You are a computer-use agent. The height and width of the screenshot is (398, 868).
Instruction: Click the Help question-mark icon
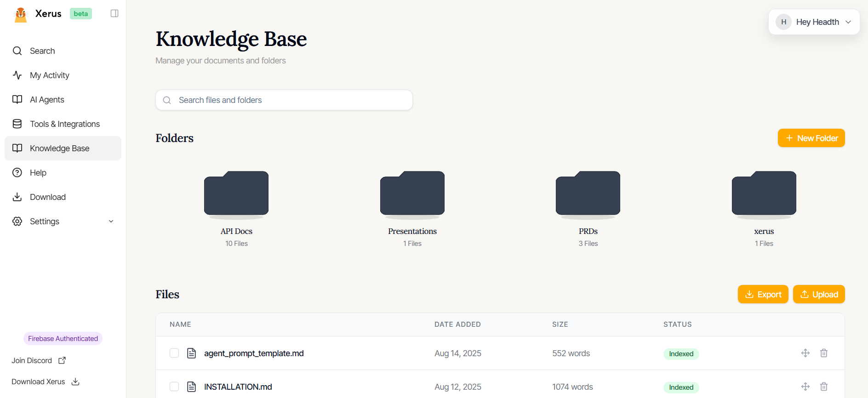tap(17, 173)
